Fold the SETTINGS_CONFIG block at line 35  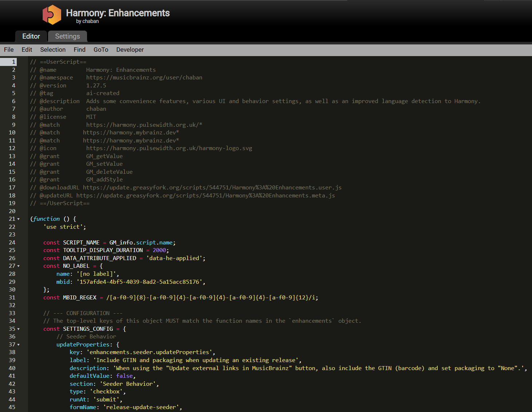[19, 329]
